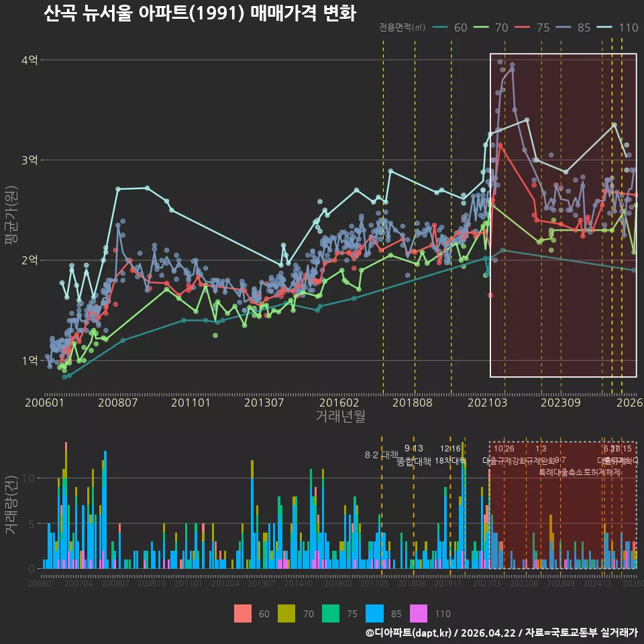
Task: Click the 전용면적(㎡) legend title
Action: coord(402,28)
